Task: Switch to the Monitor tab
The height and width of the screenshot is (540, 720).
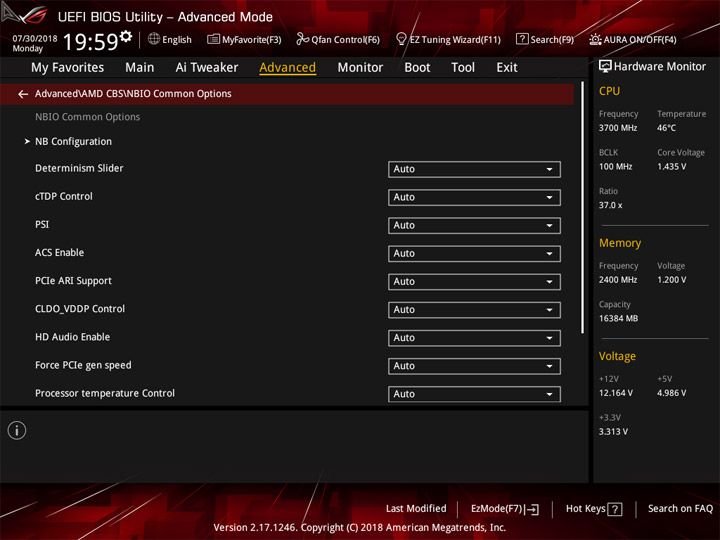Action: [360, 68]
